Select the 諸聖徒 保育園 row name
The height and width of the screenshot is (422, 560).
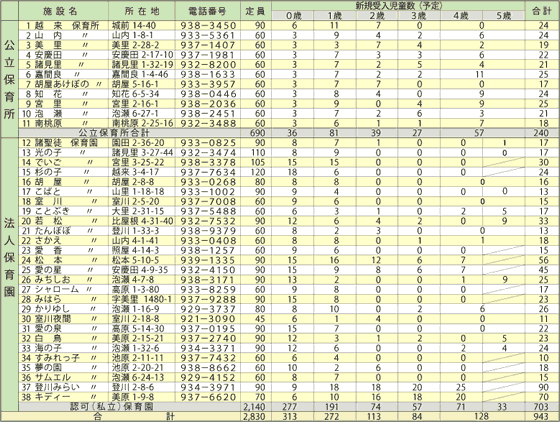pyautogui.click(x=60, y=143)
